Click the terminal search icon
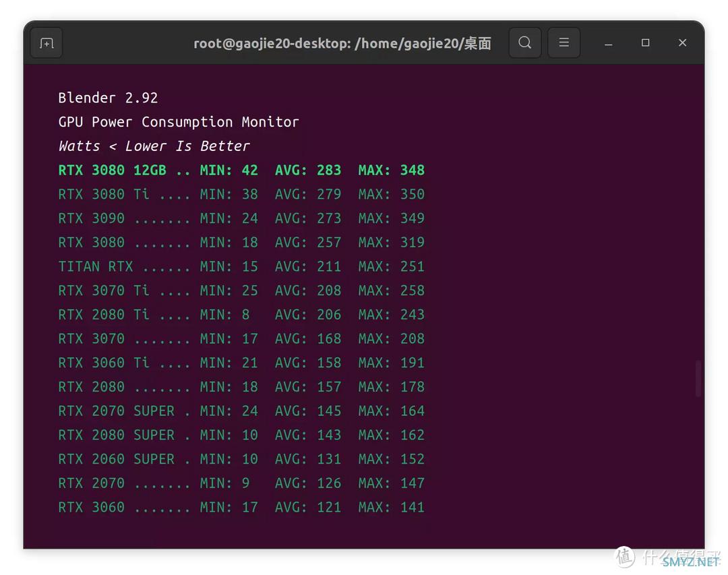 click(524, 43)
